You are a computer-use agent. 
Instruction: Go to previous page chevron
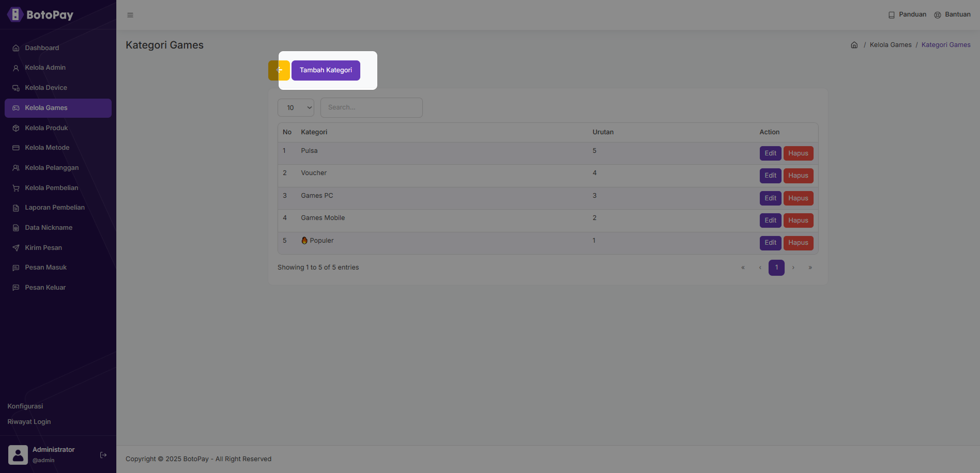[x=760, y=267]
